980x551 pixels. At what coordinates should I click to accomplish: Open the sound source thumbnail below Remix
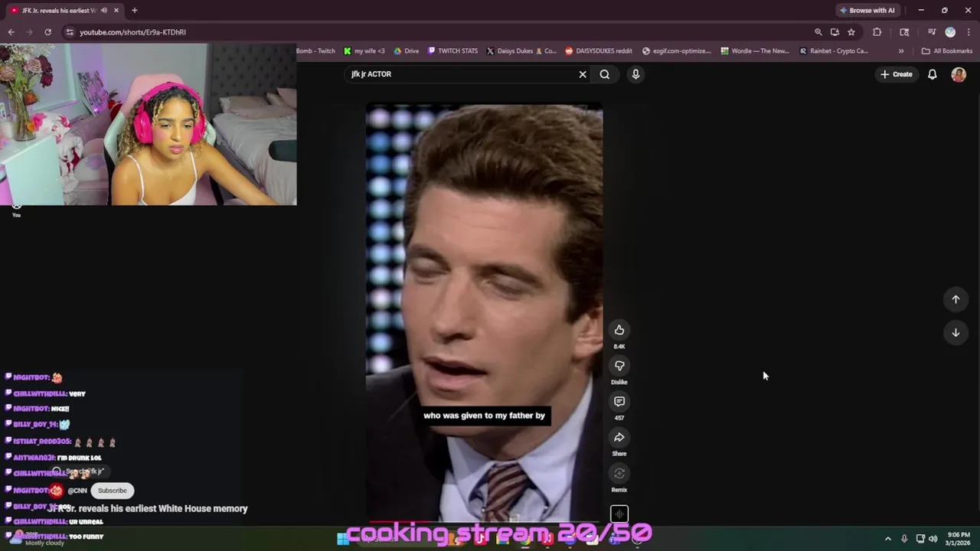(x=619, y=514)
